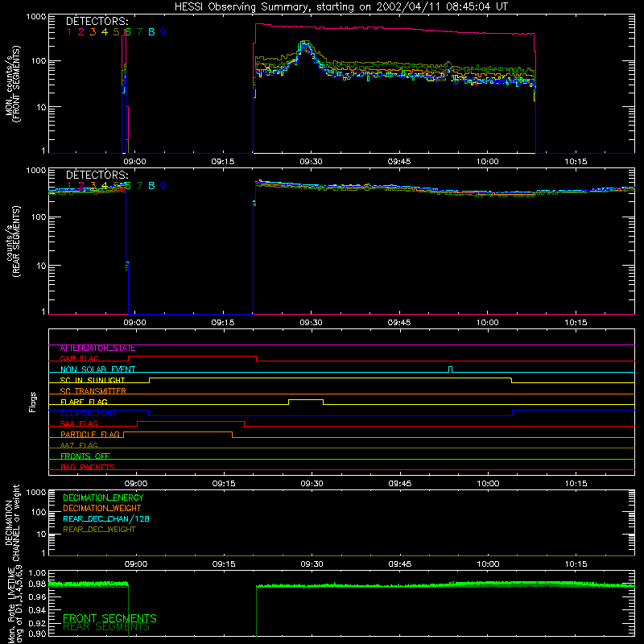Image resolution: width=644 pixels, height=644 pixels.
Task: Click 09:15 tick under rear segments plot
Action: pos(223,323)
